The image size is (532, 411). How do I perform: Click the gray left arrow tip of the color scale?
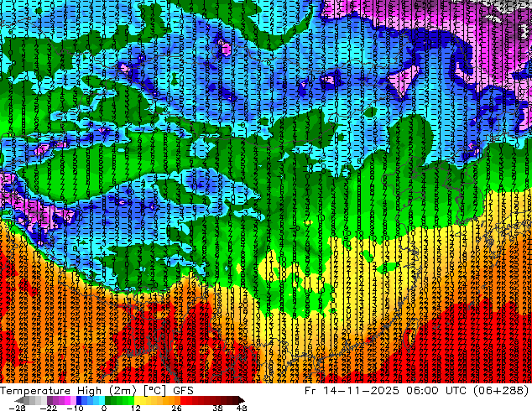tap(19, 400)
